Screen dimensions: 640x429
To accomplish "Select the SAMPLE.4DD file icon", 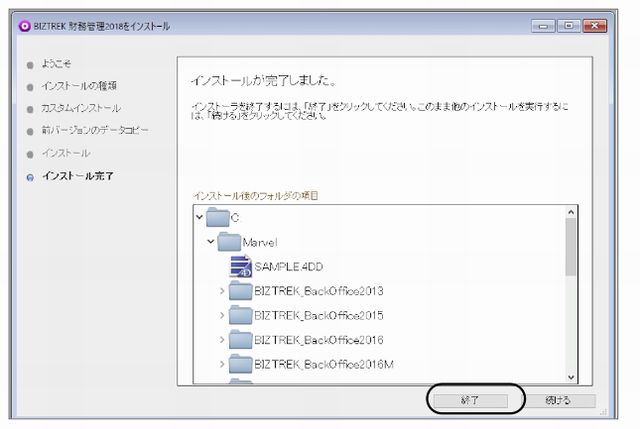I will 239,266.
